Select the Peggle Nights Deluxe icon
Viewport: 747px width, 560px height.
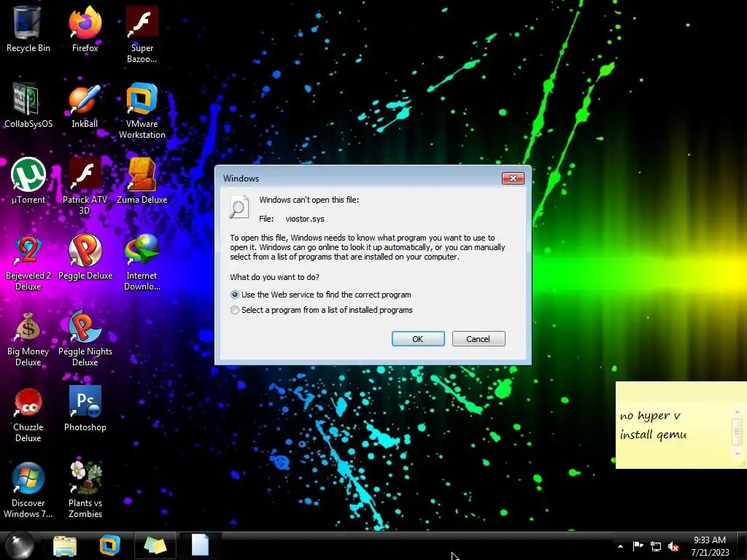85,338
